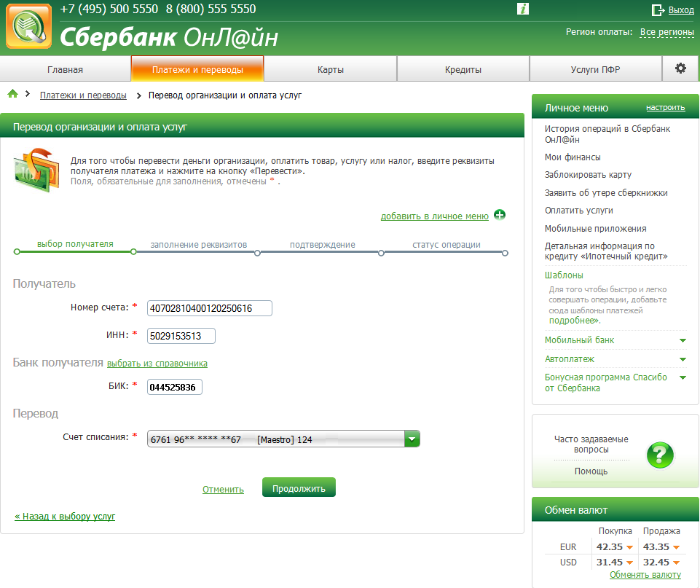Open the Услуги ПФР tab

596,69
